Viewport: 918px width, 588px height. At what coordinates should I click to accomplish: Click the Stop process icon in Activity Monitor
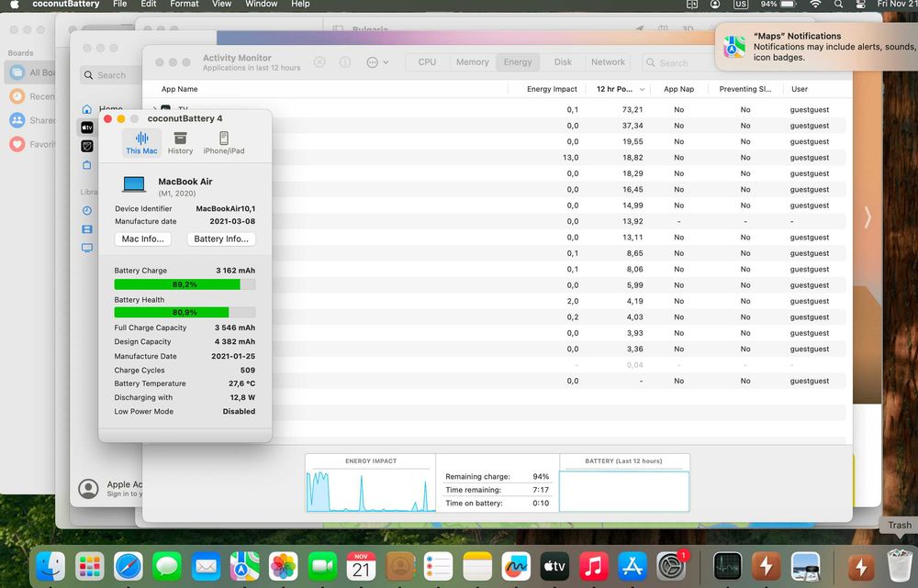pyautogui.click(x=319, y=62)
